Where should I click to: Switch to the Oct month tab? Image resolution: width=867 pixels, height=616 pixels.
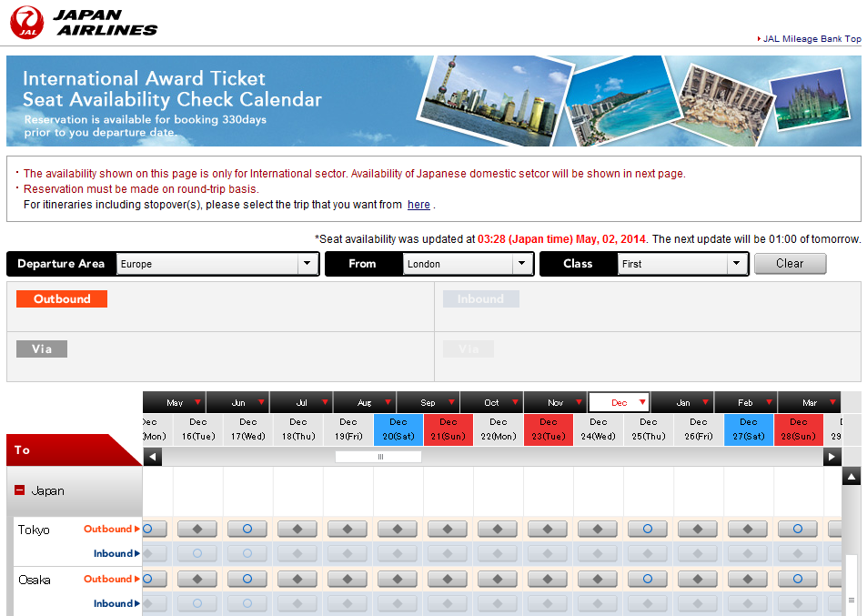492,402
